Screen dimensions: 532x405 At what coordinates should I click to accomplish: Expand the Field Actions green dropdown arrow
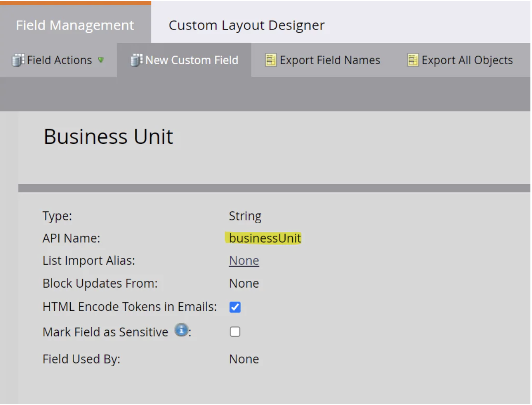coord(101,60)
